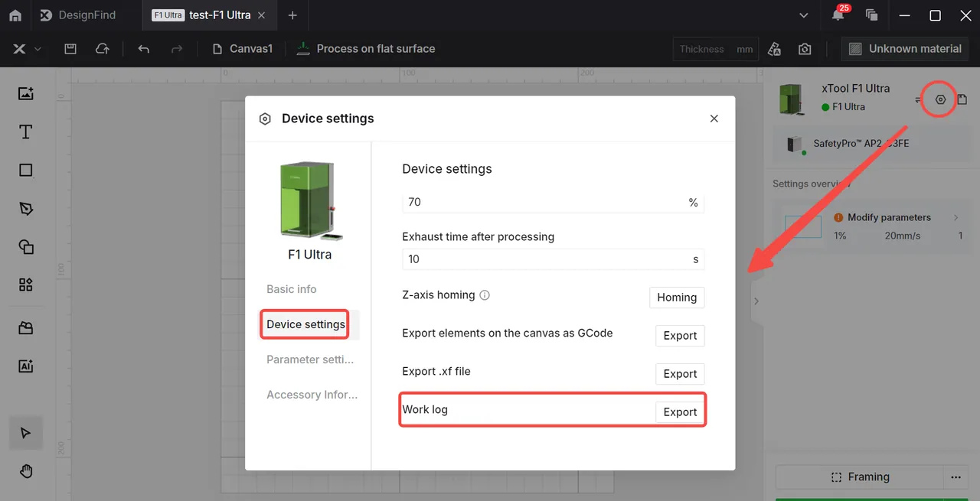Export canvas elements as GCode
This screenshot has height=501, width=980.
point(680,336)
